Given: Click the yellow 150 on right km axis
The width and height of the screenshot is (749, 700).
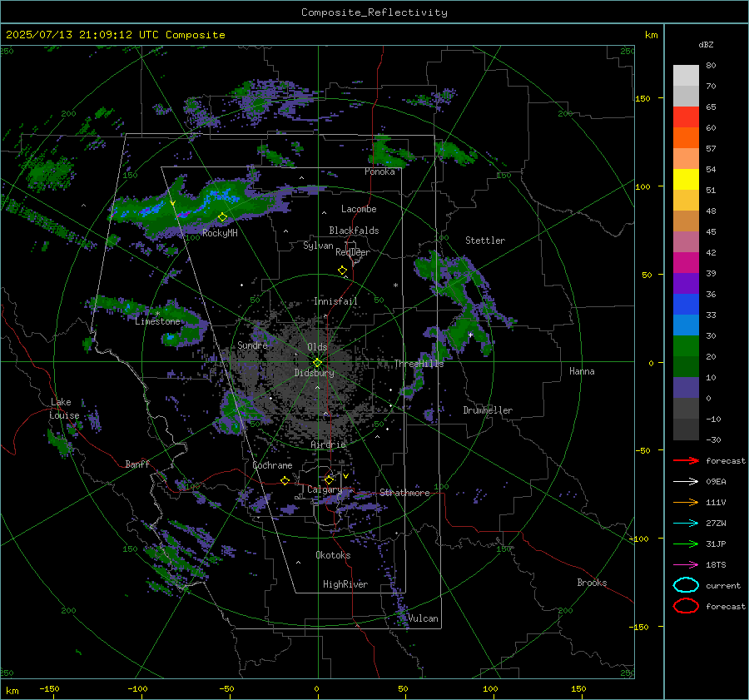Looking at the screenshot, I should tap(642, 98).
